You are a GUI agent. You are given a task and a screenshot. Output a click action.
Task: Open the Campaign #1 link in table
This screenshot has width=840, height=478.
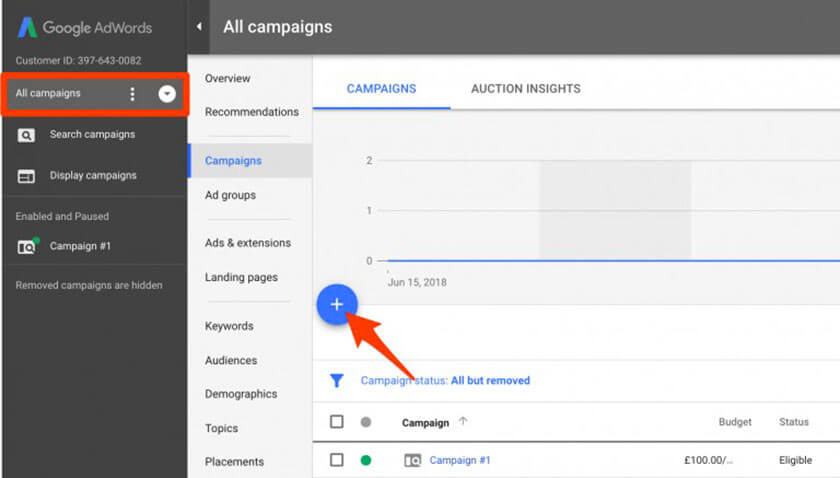click(x=460, y=460)
